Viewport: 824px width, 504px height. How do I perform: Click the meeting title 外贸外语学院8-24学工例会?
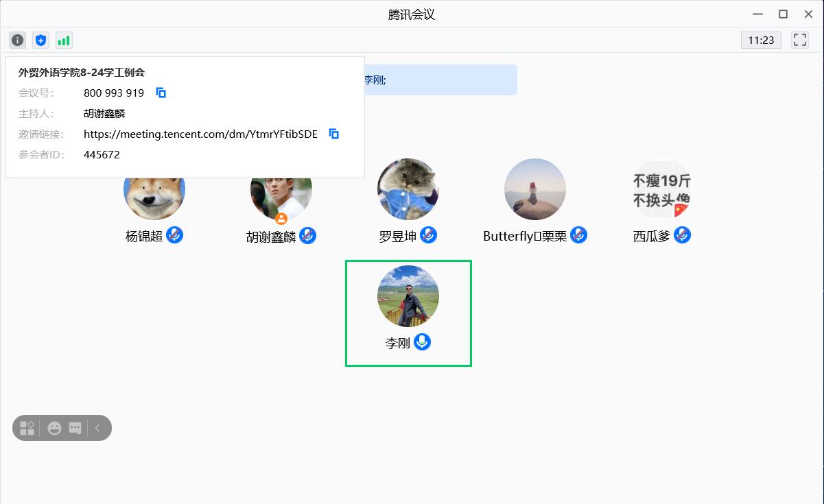pos(82,72)
